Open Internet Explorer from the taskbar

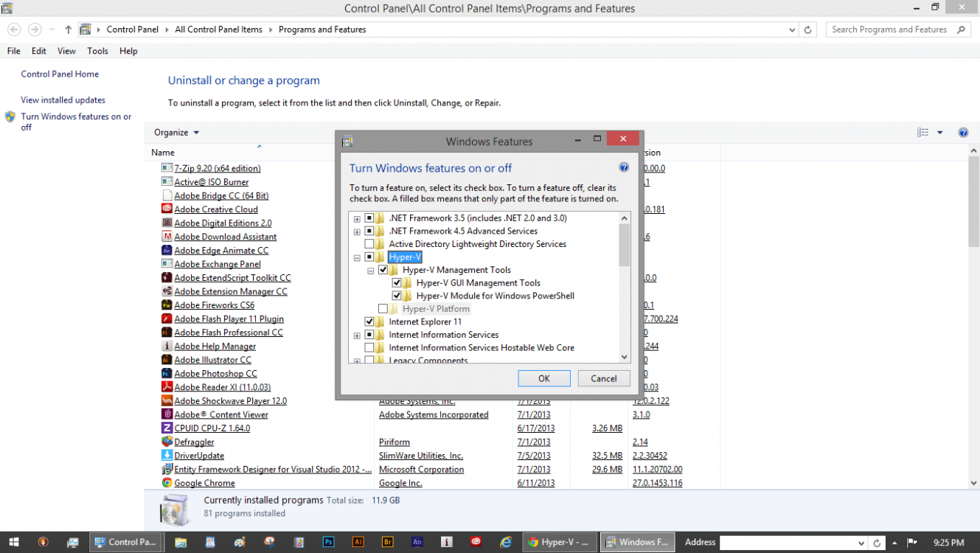[x=506, y=542]
